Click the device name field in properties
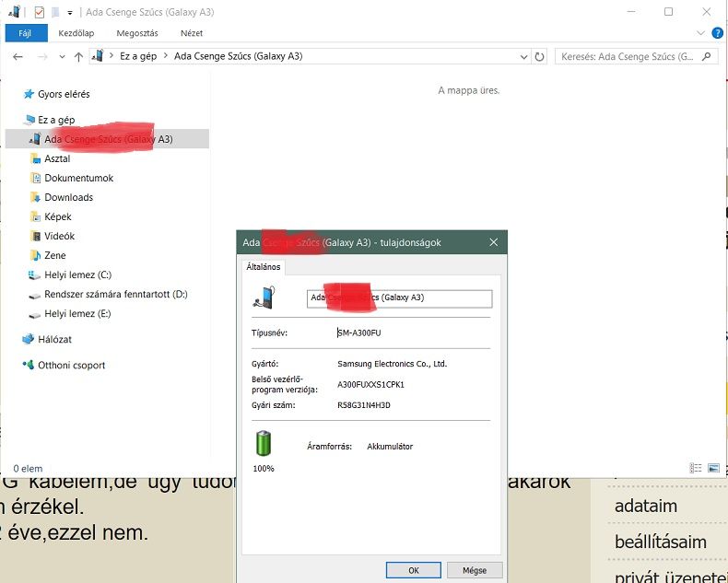 click(399, 298)
